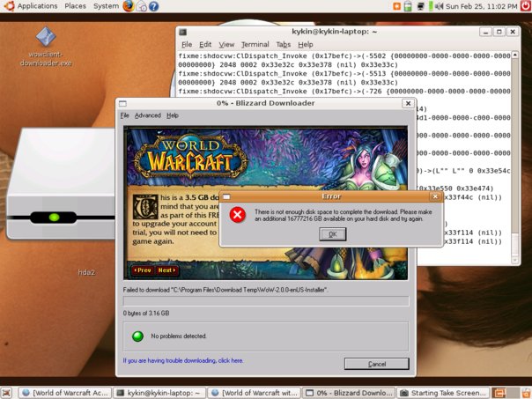Open the System menu in top panel
This screenshot has width=532, height=399.
click(106, 6)
